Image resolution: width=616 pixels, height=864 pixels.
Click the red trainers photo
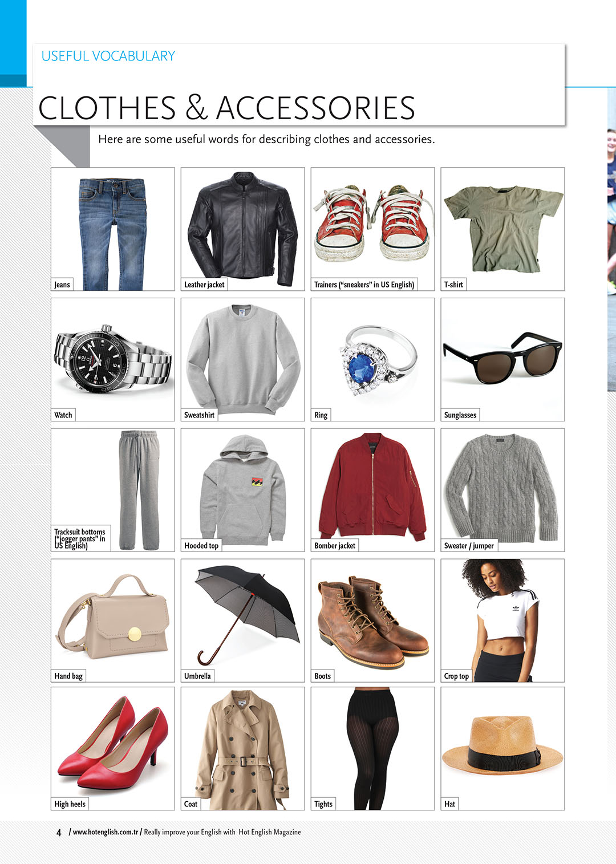(372, 223)
